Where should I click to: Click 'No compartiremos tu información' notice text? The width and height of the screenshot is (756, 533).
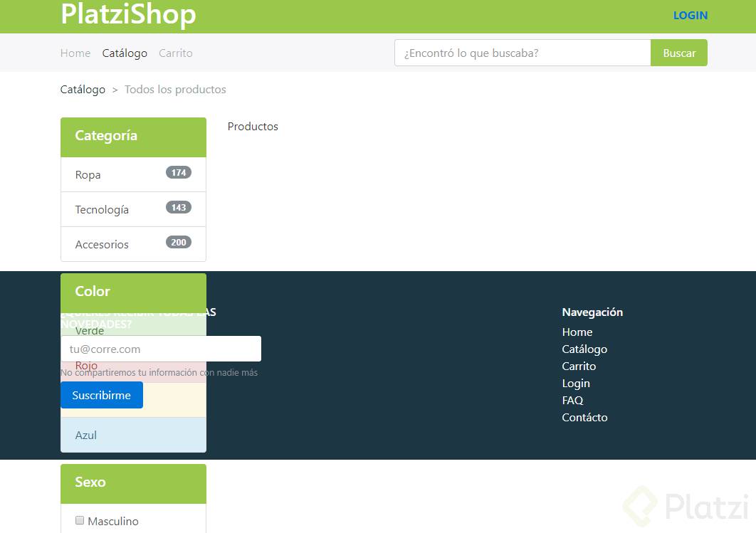pyautogui.click(x=159, y=372)
